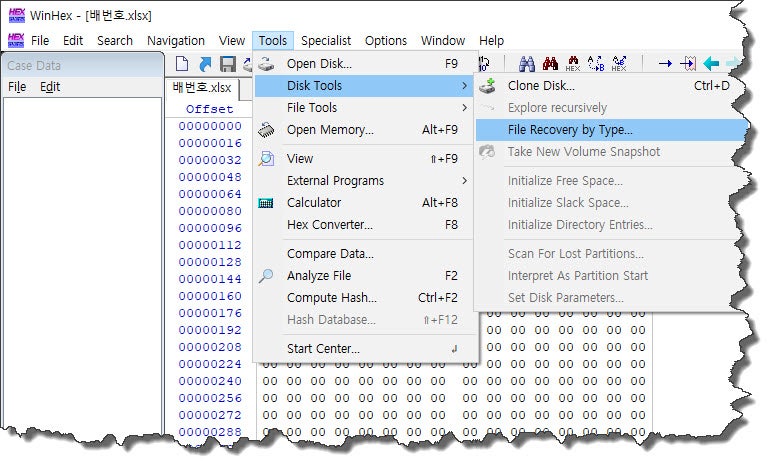Viewport: 775px width, 470px height.
Task: Expand the File Tools submenu arrow
Action: point(465,108)
